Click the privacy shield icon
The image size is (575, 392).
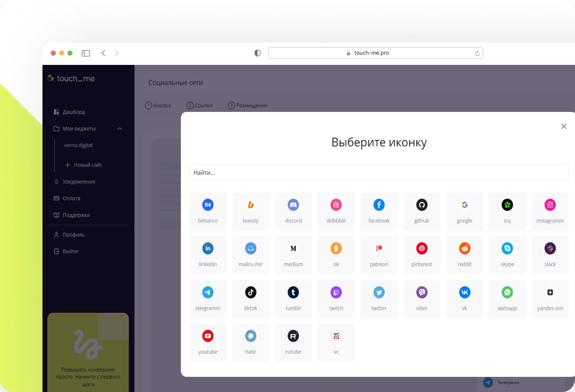(257, 53)
